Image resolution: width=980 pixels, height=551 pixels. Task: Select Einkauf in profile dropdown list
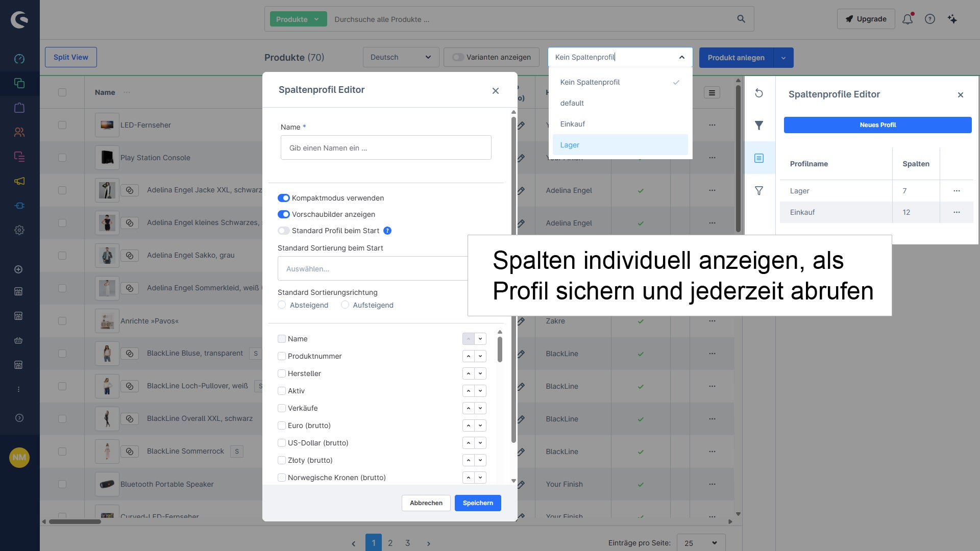(x=620, y=124)
